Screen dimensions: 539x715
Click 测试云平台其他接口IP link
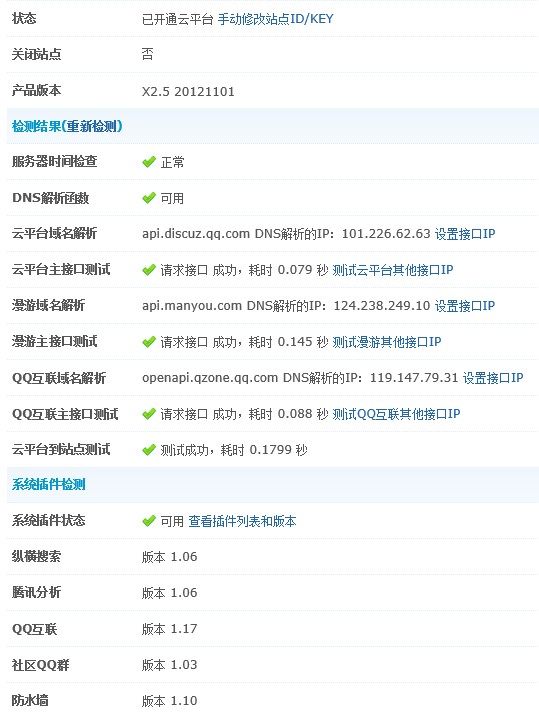pyautogui.click(x=393, y=270)
